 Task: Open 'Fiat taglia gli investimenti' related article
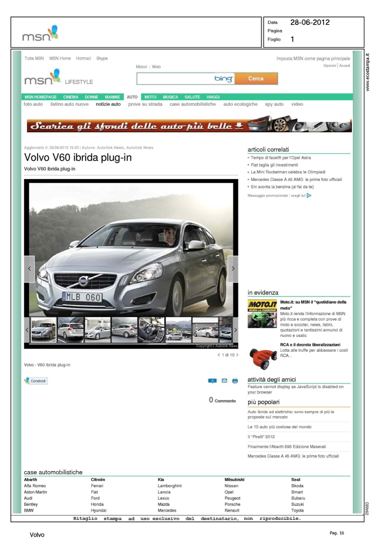274,165
